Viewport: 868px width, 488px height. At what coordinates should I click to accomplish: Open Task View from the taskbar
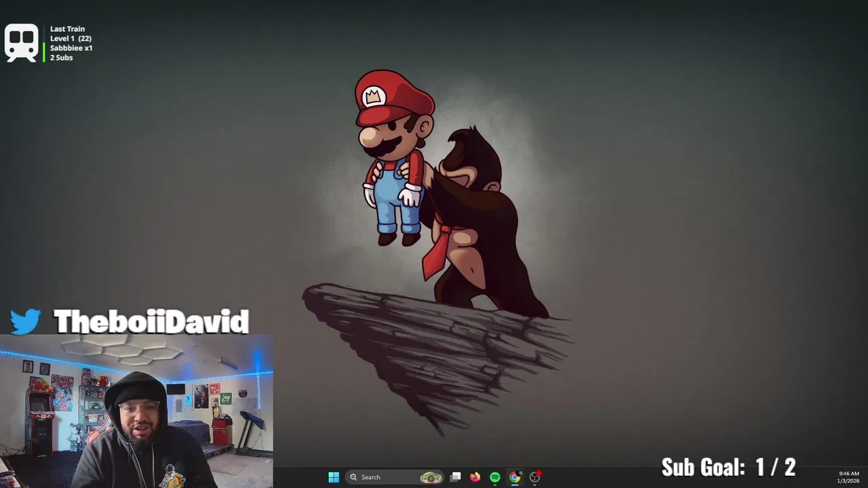(456, 477)
